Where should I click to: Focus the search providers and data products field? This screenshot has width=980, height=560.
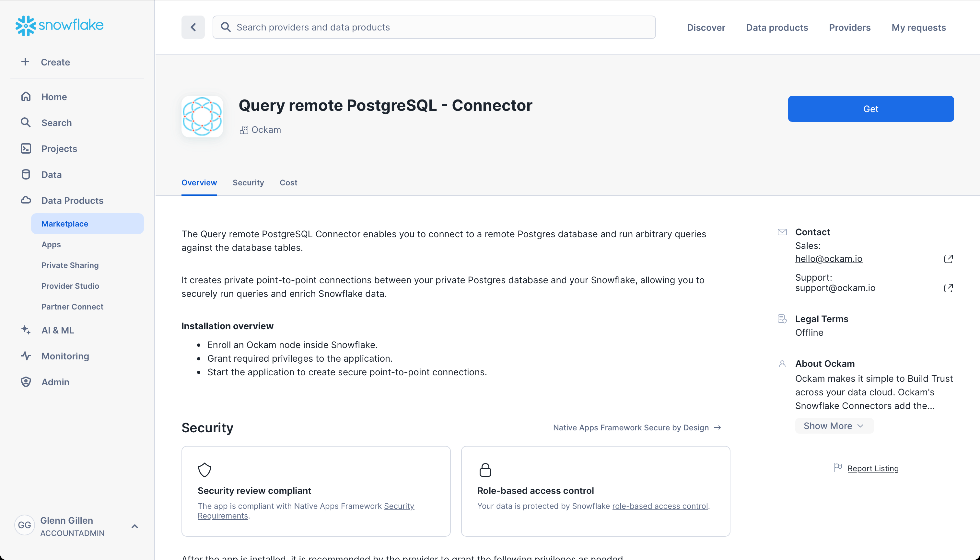434,27
